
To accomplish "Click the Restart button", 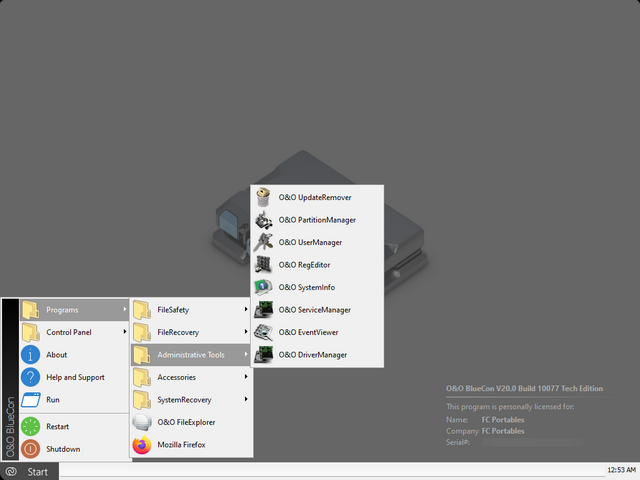I will click(57, 426).
